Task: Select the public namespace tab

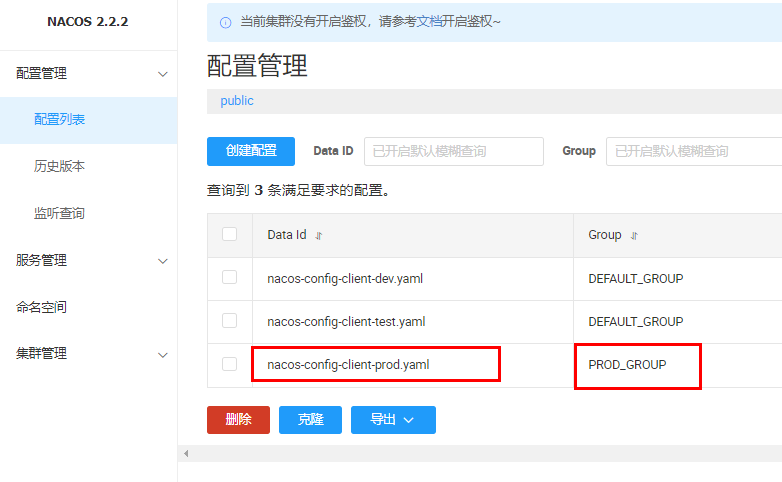Action: tap(237, 101)
